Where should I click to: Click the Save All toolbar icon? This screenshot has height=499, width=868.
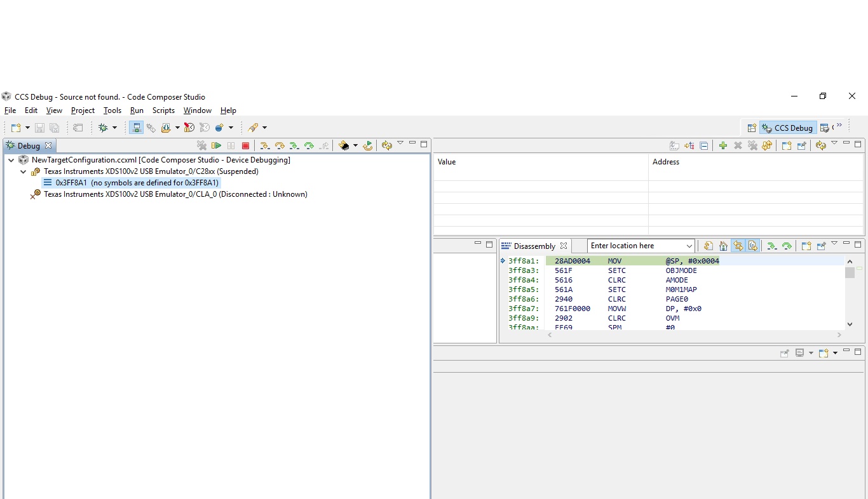(x=55, y=128)
